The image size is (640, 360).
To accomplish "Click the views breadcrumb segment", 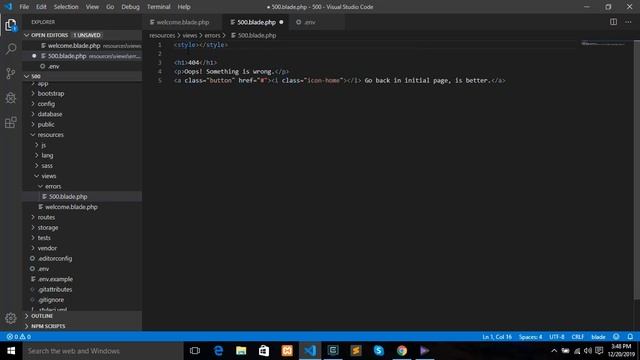I will pyautogui.click(x=189, y=36).
